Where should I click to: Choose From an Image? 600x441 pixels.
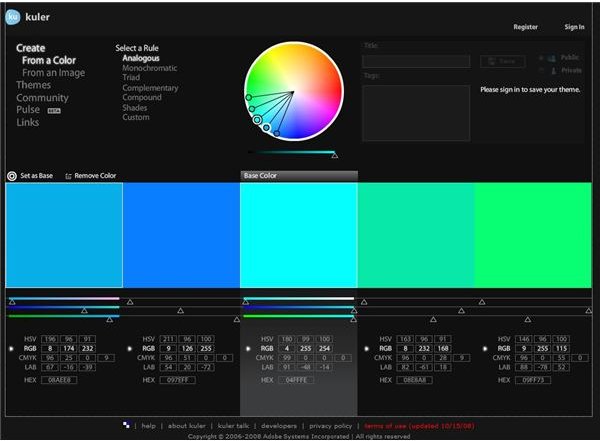point(54,73)
